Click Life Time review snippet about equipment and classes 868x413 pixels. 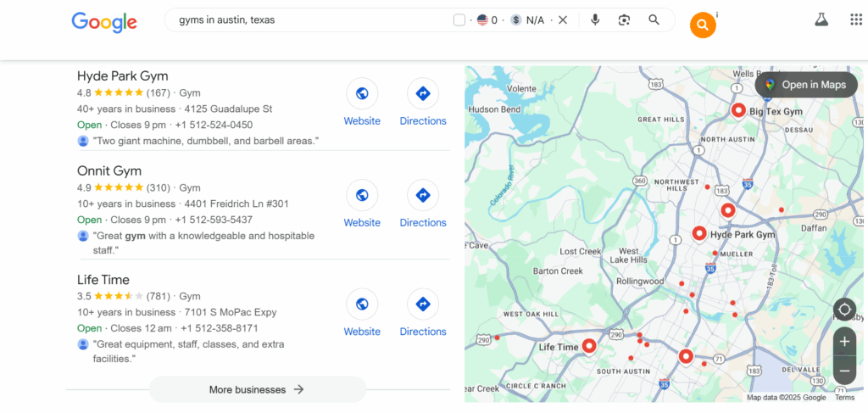click(188, 352)
